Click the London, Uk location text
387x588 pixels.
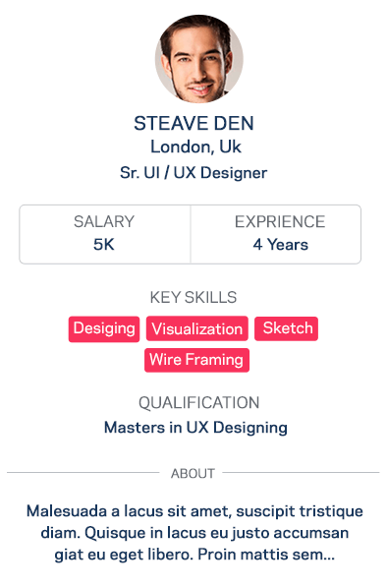[x=195, y=147]
